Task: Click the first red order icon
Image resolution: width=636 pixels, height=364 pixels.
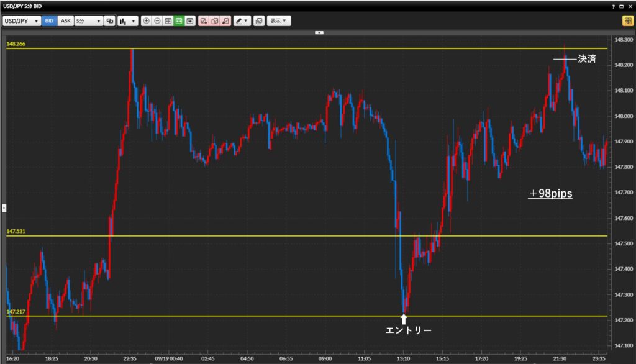Action: (x=204, y=20)
